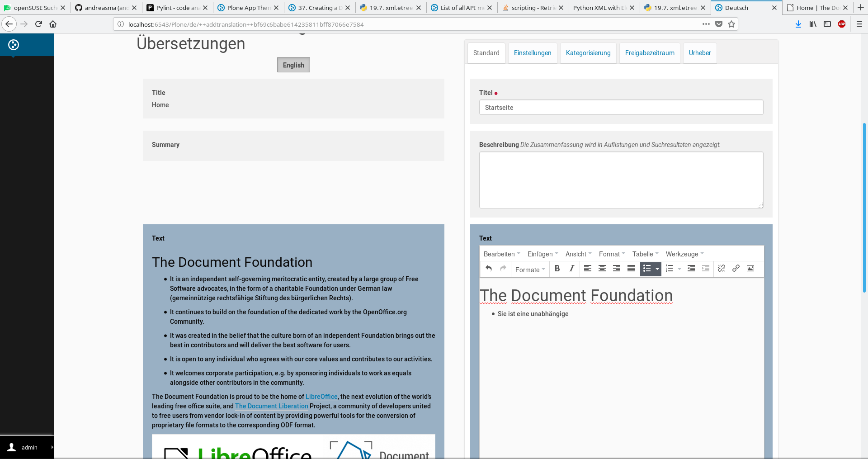Open the Tabelle editor menu

pyautogui.click(x=645, y=254)
